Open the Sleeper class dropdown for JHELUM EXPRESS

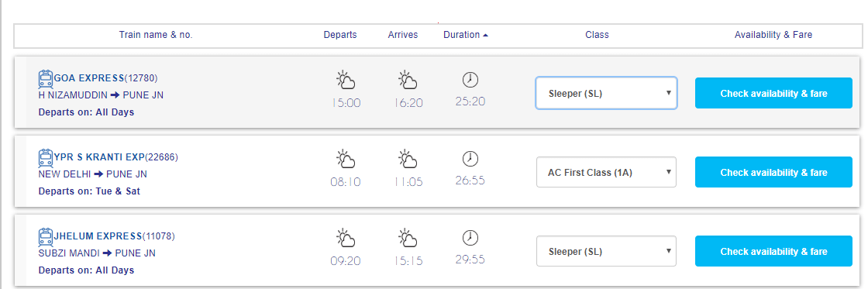(606, 251)
